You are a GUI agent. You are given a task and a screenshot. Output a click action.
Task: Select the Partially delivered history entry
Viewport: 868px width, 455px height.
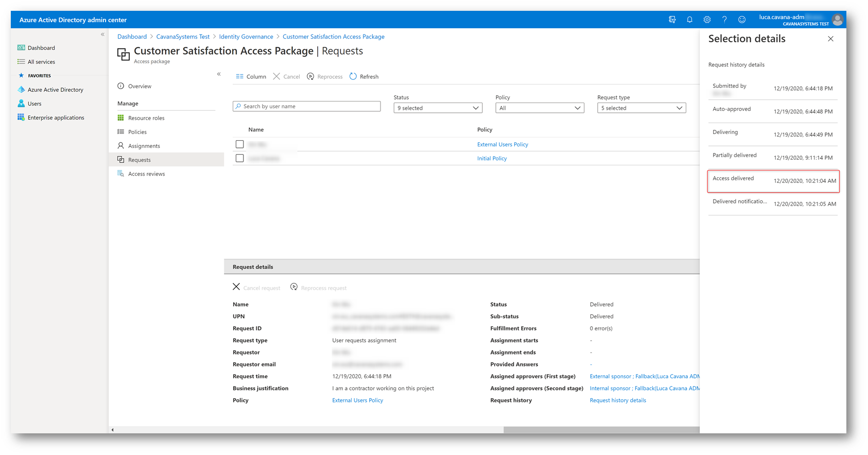(773, 157)
